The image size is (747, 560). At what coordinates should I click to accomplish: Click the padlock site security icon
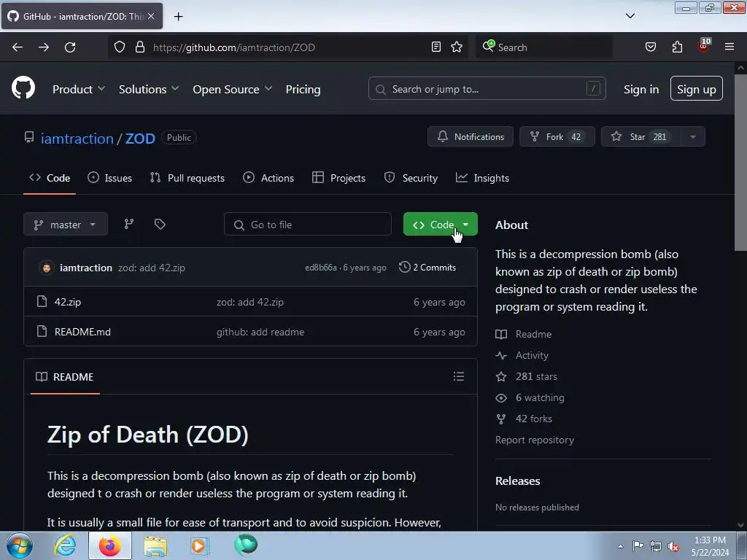point(139,47)
